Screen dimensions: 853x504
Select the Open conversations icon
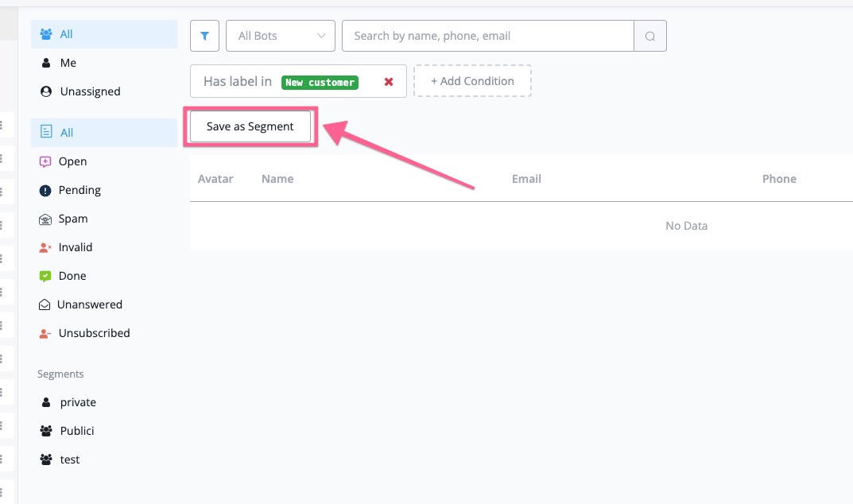pos(45,161)
